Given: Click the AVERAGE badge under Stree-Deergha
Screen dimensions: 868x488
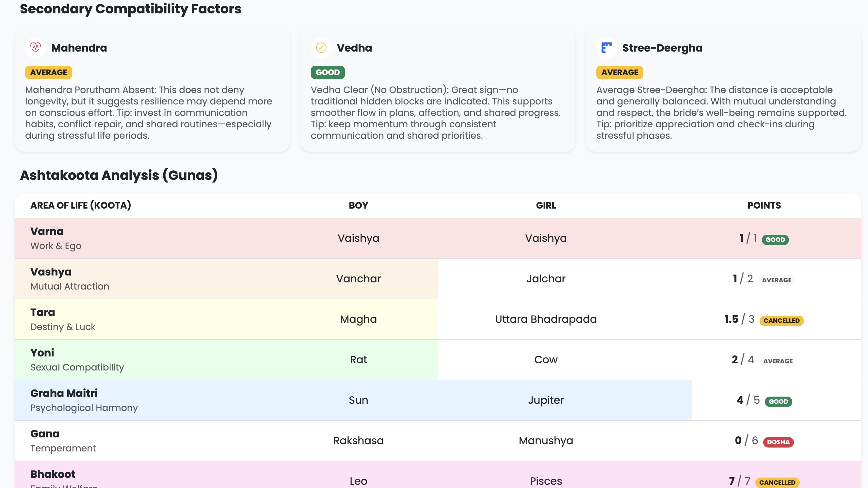Looking at the screenshot, I should coord(619,72).
